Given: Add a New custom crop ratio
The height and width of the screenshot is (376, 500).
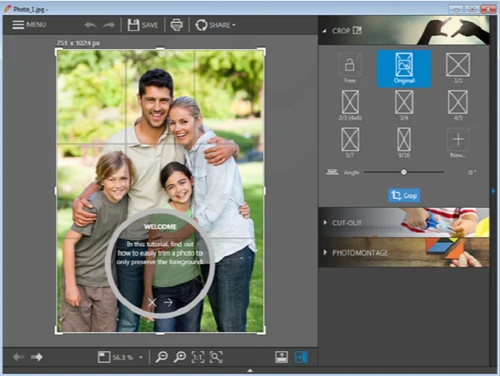Looking at the screenshot, I should coord(458,143).
